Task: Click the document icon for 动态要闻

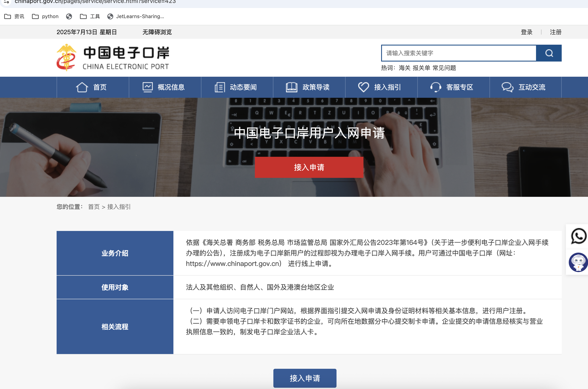Action: coord(219,87)
